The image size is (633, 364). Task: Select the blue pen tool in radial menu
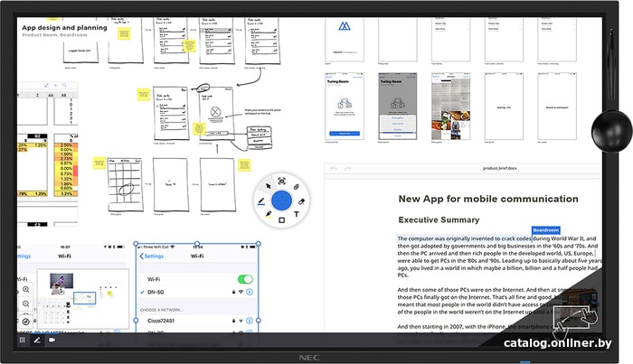pyautogui.click(x=261, y=201)
